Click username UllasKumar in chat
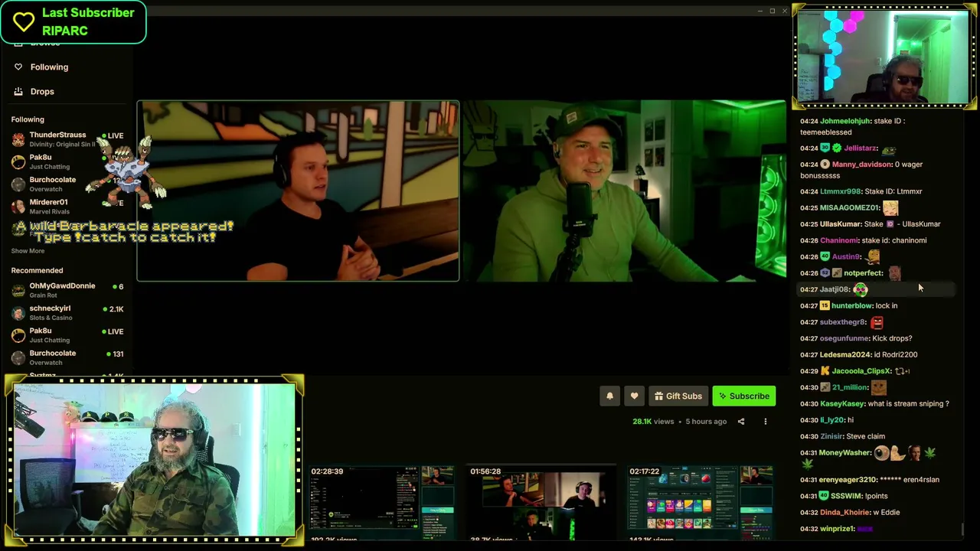 841,224
